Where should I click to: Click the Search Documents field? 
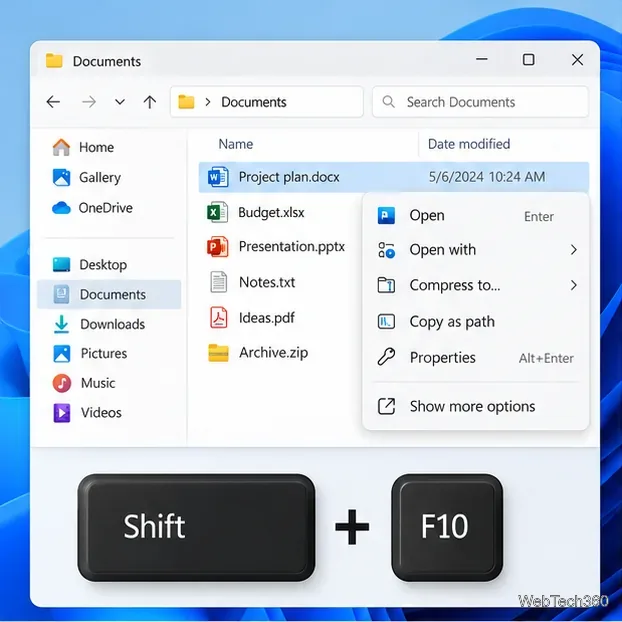(480, 102)
